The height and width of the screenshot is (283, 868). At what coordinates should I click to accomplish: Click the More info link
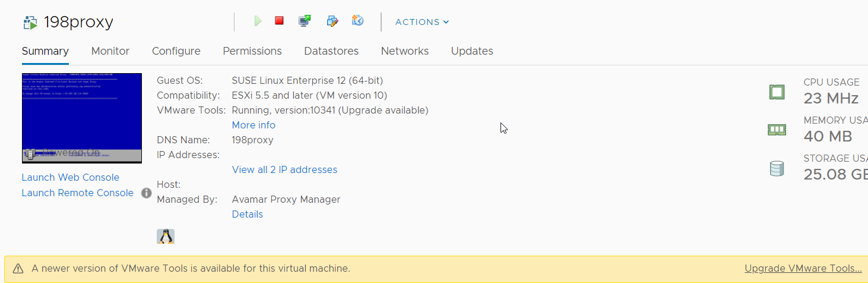[x=254, y=125]
